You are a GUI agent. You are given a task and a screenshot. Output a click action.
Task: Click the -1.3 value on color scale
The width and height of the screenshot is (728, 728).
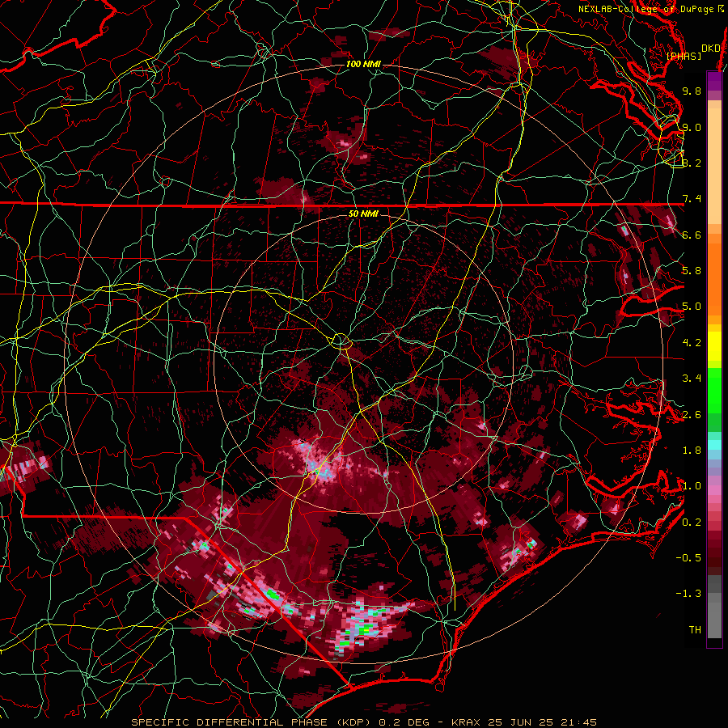688,594
